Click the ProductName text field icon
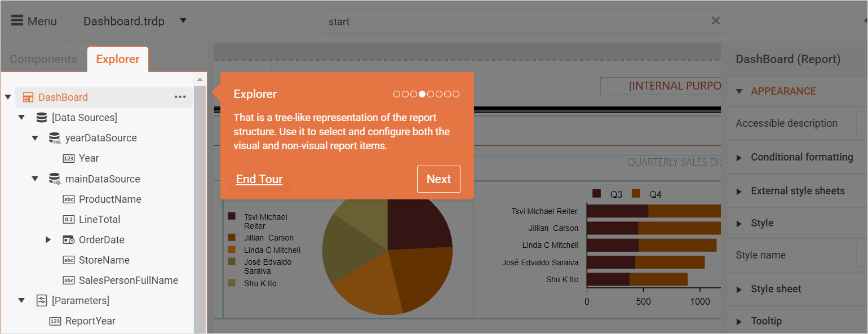 pos(69,199)
